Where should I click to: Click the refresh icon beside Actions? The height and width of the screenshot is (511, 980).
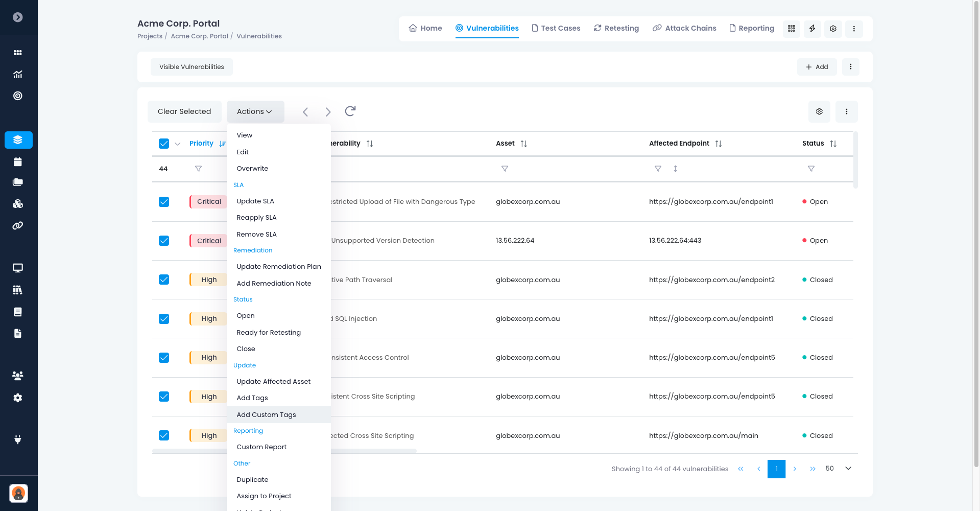350,110
